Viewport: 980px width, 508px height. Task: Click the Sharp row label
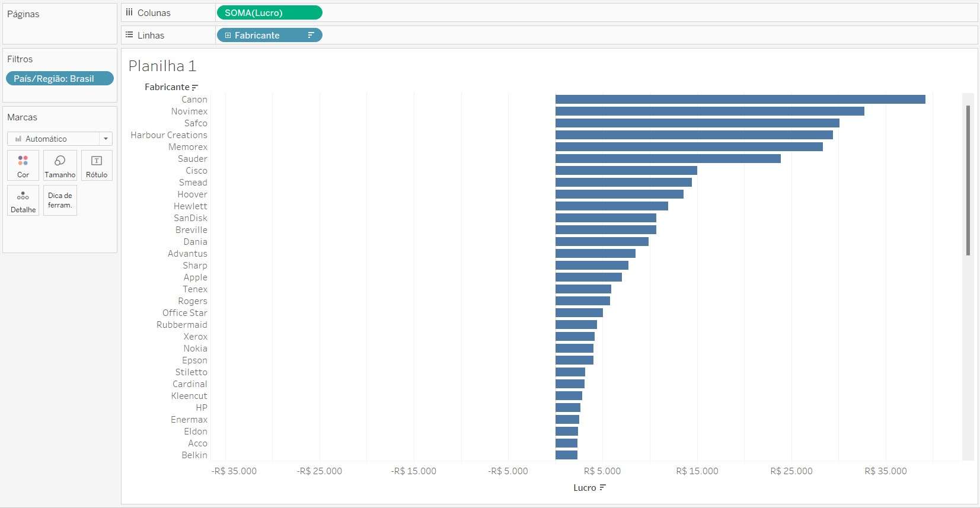click(195, 266)
